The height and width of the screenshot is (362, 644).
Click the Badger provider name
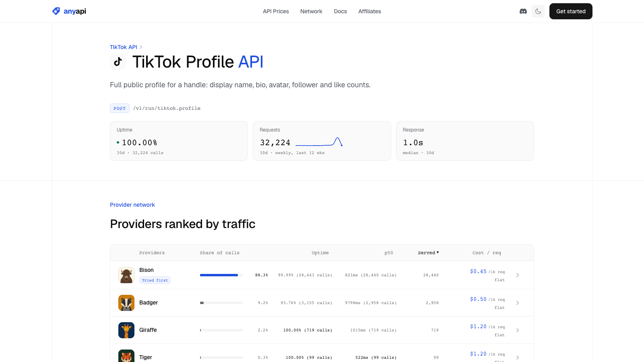[x=149, y=302]
